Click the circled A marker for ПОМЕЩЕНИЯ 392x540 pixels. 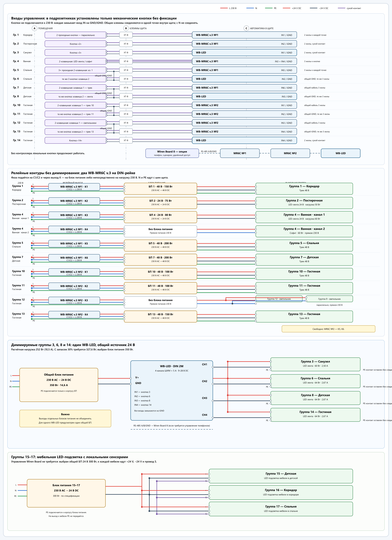pos(34,28)
